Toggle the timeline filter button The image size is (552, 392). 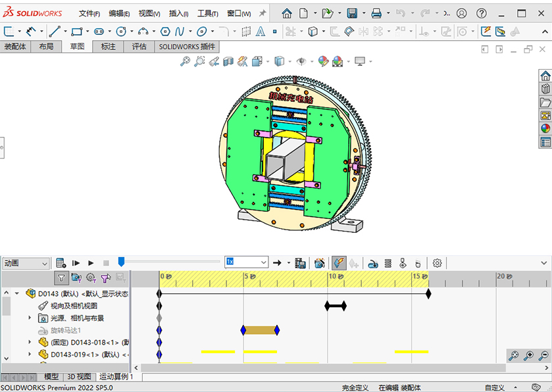61,278
